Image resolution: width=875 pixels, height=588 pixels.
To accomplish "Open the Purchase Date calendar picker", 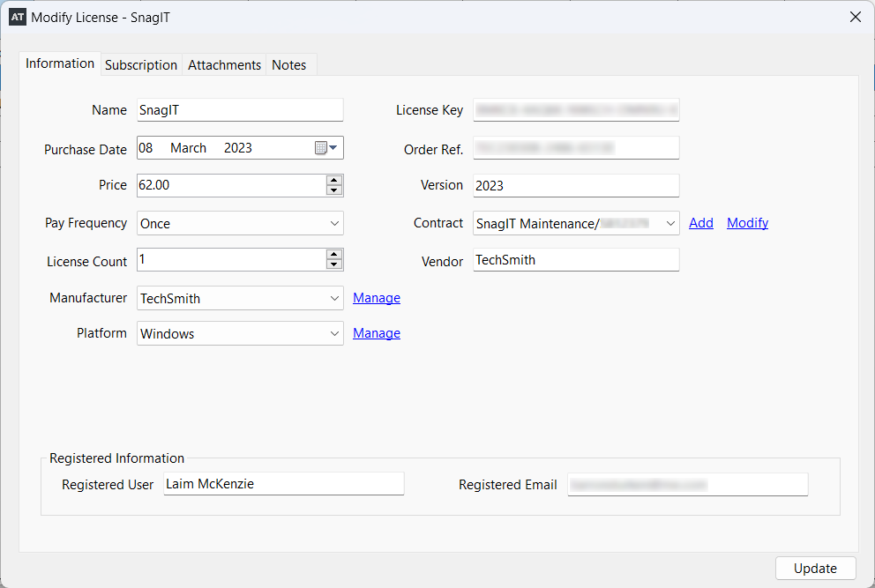I will tap(326, 148).
